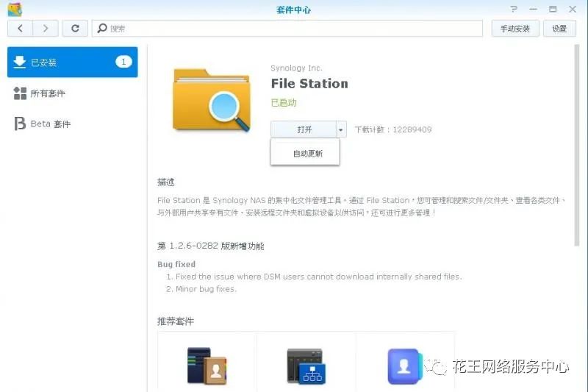The height and width of the screenshot is (392, 588).
Task: Click the File Station folder icon
Action: [x=212, y=101]
